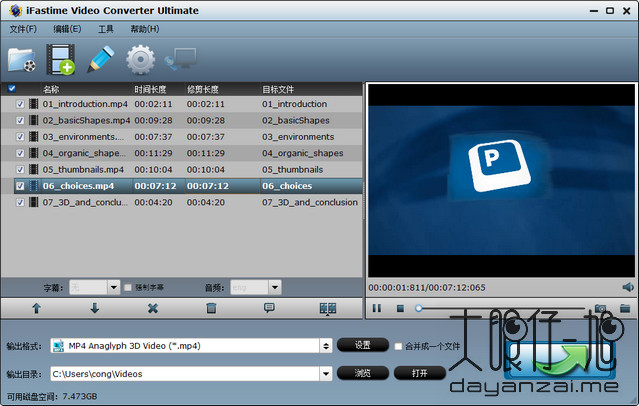
Task: Uncheck 04_organic_shapes checkbox
Action: (20, 153)
